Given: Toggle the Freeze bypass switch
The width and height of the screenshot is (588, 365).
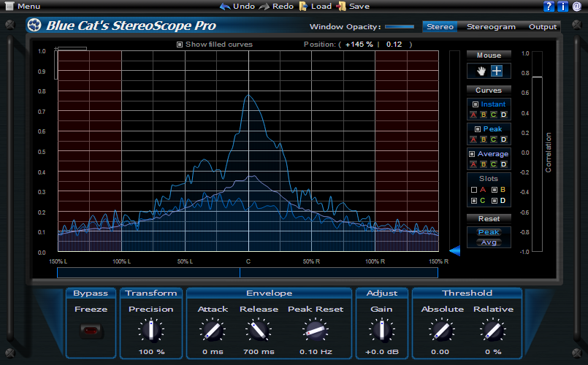Looking at the screenshot, I should coord(91,331).
